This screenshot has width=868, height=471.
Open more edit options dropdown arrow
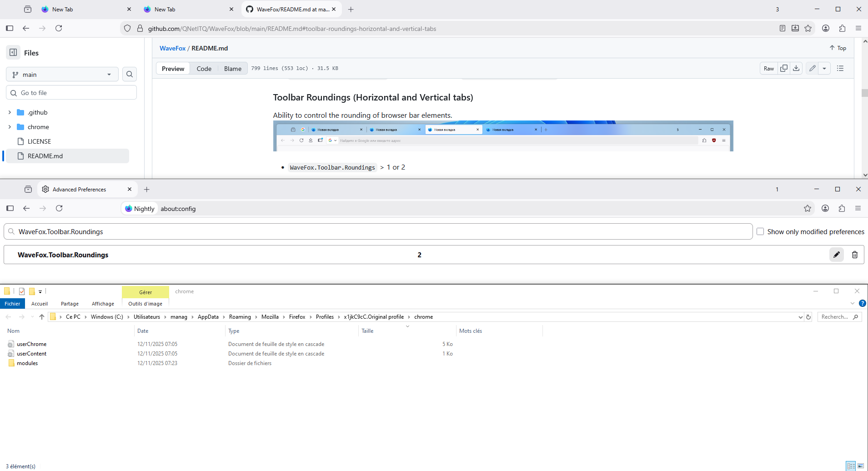(x=824, y=68)
